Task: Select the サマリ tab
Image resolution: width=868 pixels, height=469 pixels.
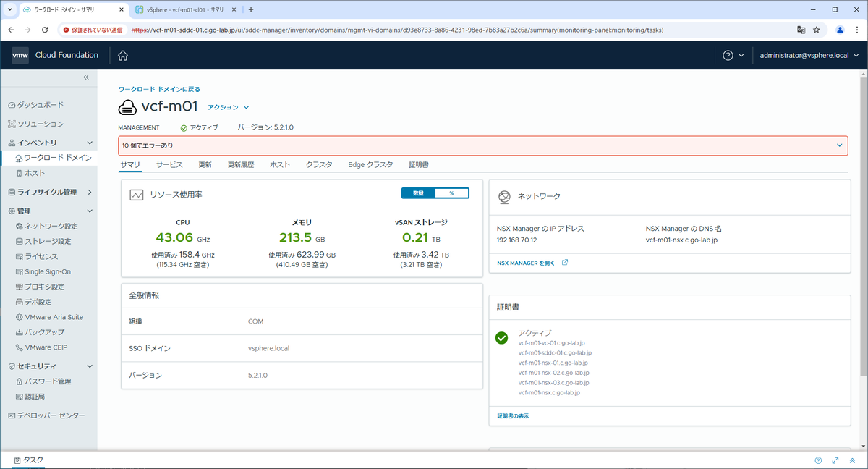Action: coord(130,165)
